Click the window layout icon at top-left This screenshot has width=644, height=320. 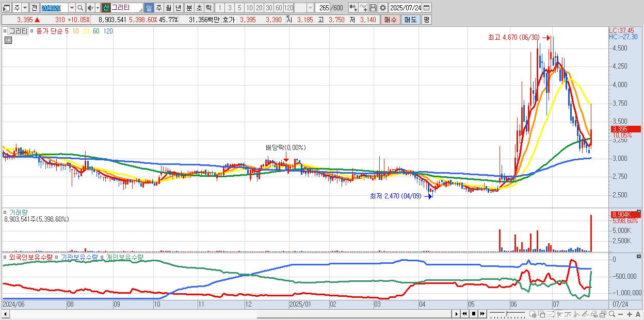(x=6, y=8)
